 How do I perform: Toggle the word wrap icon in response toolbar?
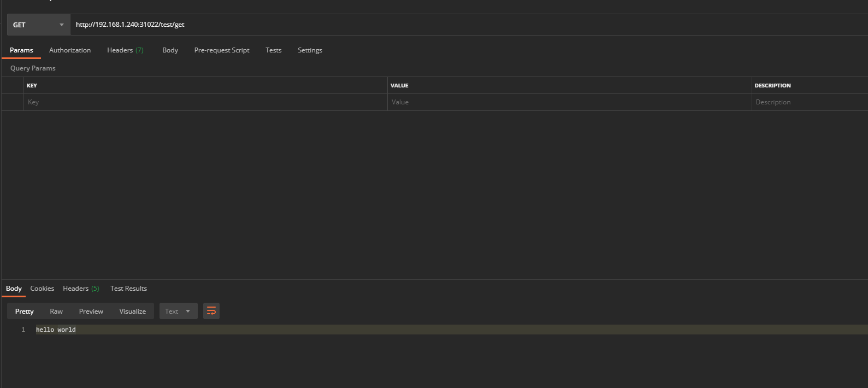coord(211,311)
